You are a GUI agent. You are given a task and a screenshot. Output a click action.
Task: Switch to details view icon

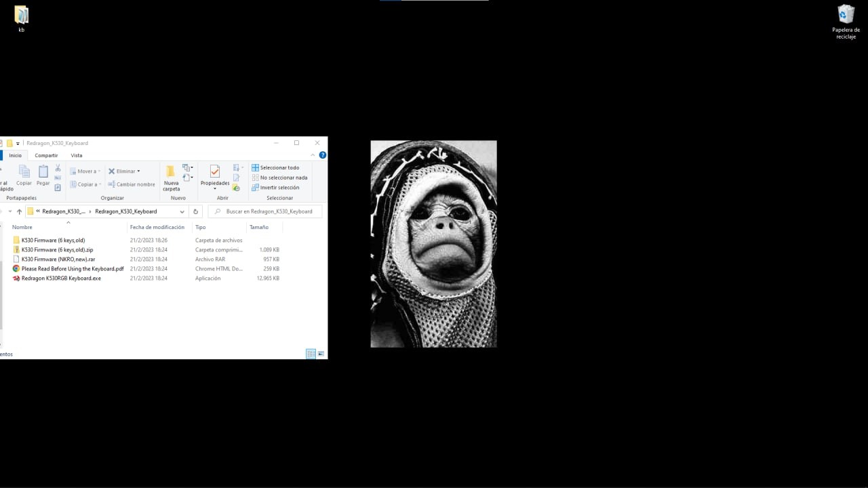(x=311, y=354)
